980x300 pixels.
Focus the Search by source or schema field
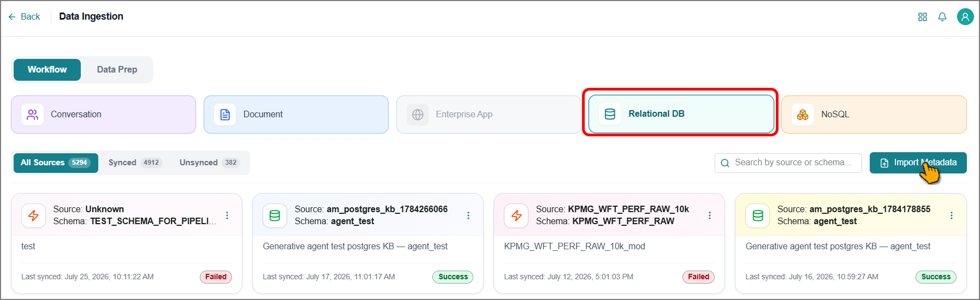coord(788,163)
